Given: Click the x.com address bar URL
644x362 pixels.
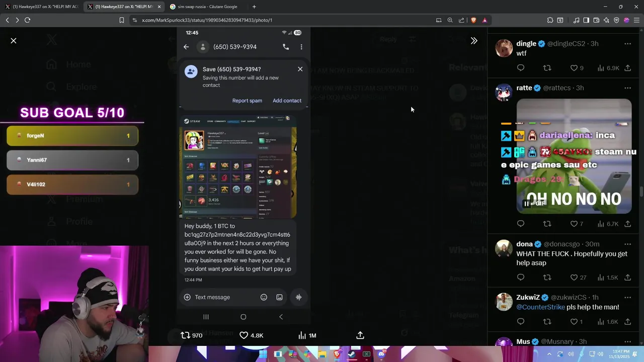Looking at the screenshot, I should coord(207,20).
